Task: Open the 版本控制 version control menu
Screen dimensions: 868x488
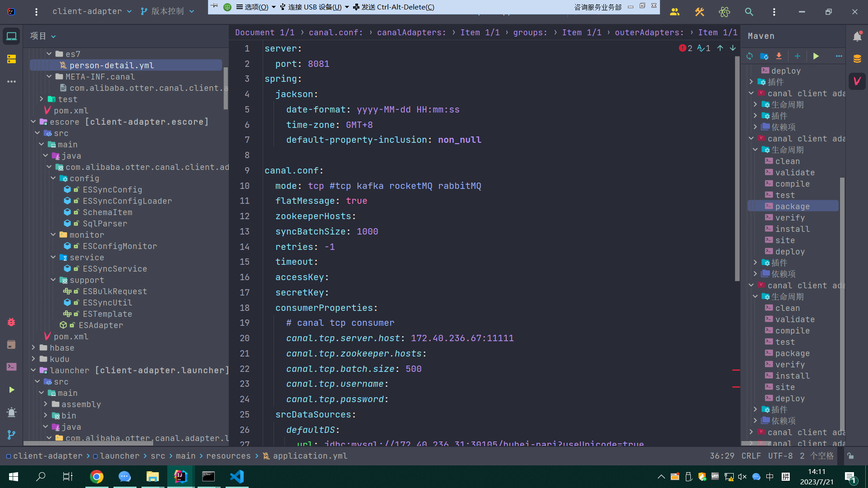Action: tap(167, 11)
